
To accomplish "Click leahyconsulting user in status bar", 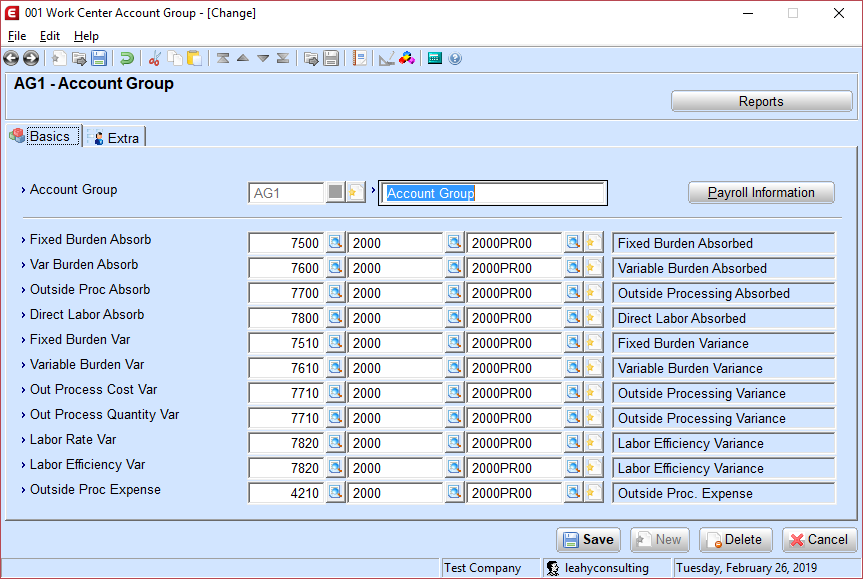I will [607, 567].
